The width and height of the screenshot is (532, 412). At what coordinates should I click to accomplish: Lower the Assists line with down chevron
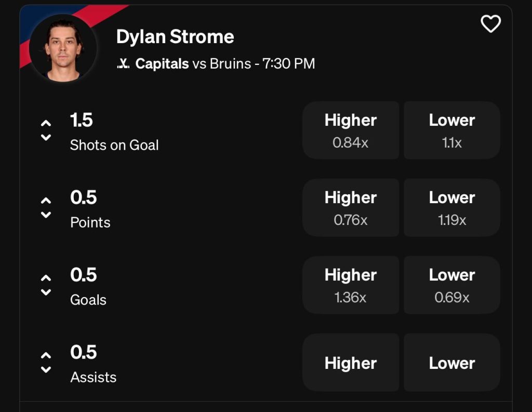46,369
